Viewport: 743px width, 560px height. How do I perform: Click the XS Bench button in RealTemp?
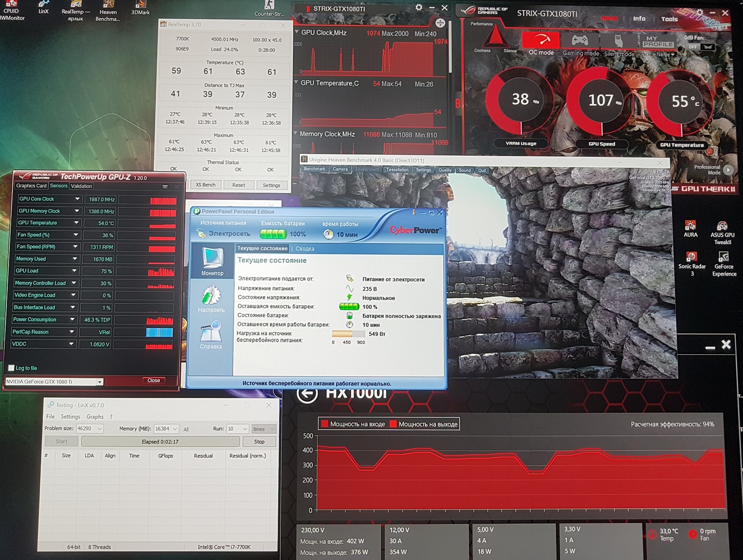click(206, 185)
